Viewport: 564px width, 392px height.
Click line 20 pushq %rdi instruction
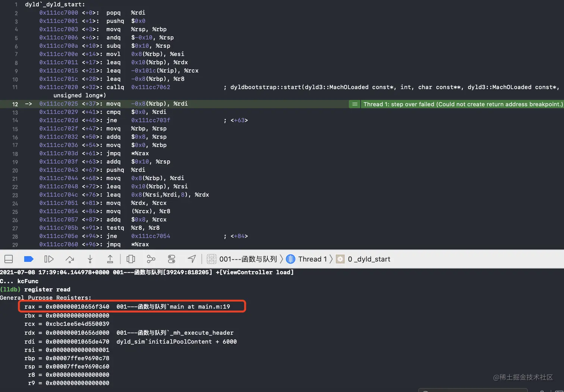[126, 170]
